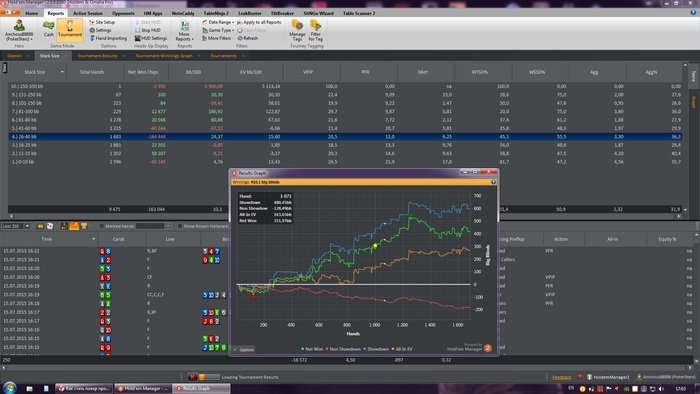Image resolution: width=700 pixels, height=394 pixels.
Task: Open the SitNGo Wizard tab
Action: point(318,13)
